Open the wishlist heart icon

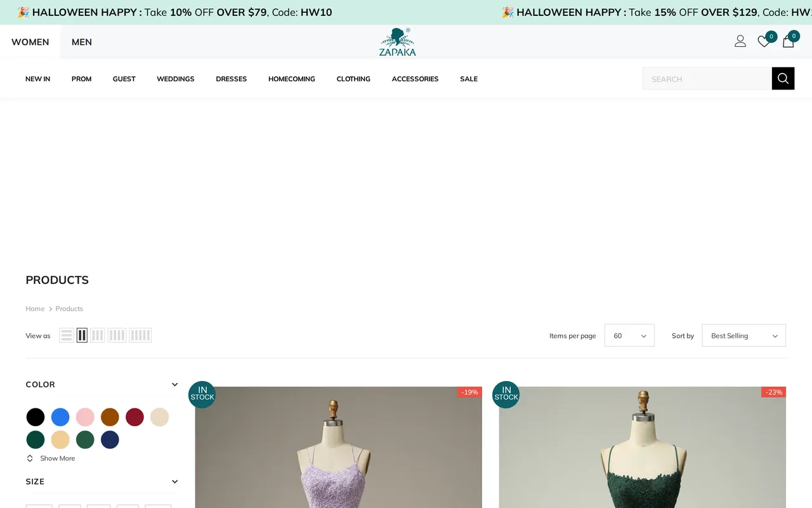(764, 41)
